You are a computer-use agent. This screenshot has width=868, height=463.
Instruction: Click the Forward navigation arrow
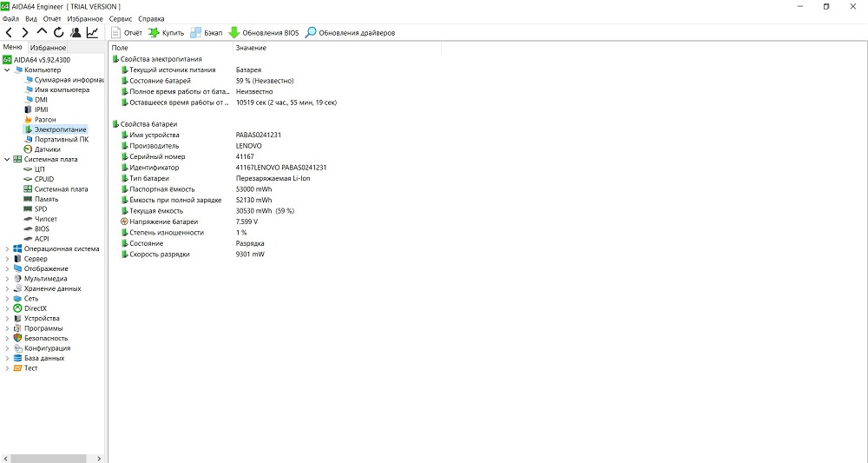tap(25, 33)
